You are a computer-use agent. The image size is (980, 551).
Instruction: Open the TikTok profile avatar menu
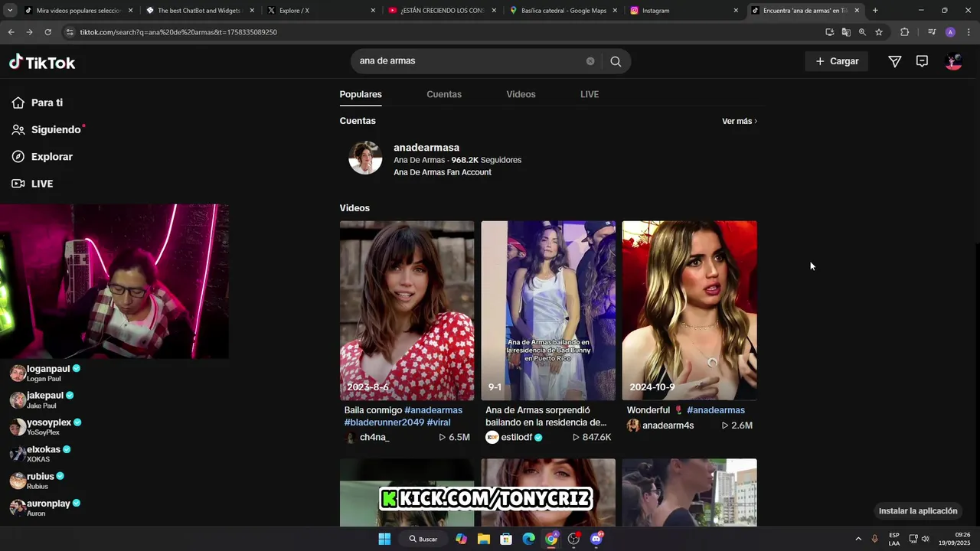pos(953,61)
